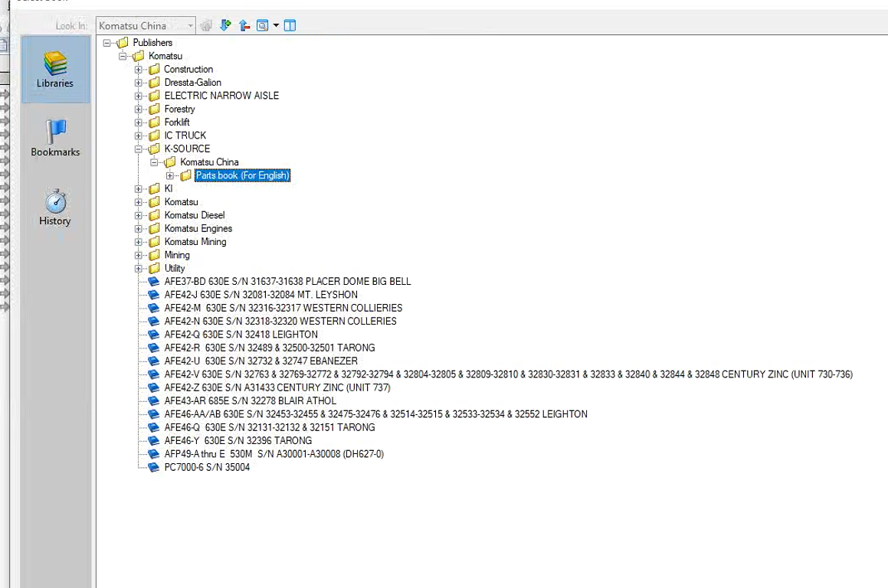The image size is (888, 588).
Task: Select the Komatsu China tree label
Action: point(209,162)
